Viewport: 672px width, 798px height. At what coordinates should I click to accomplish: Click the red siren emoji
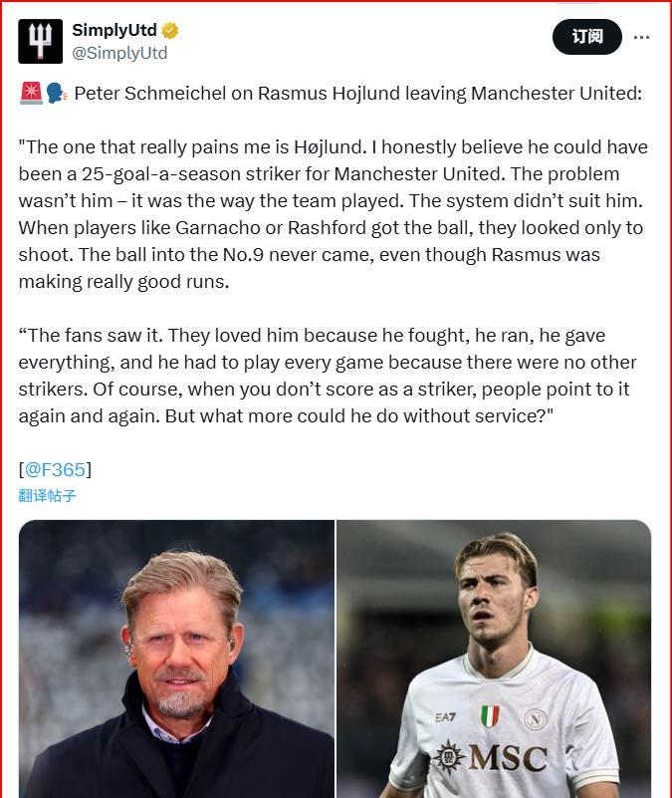pos(31,94)
